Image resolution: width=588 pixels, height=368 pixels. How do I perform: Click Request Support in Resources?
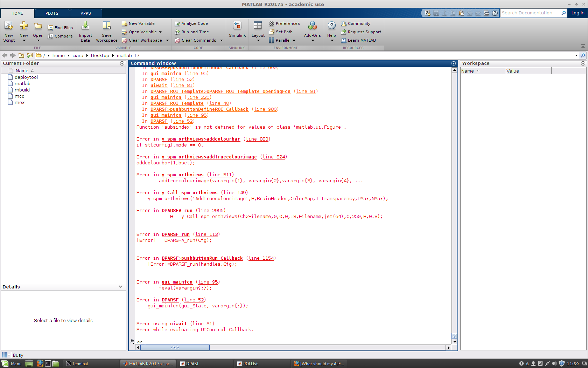[361, 32]
